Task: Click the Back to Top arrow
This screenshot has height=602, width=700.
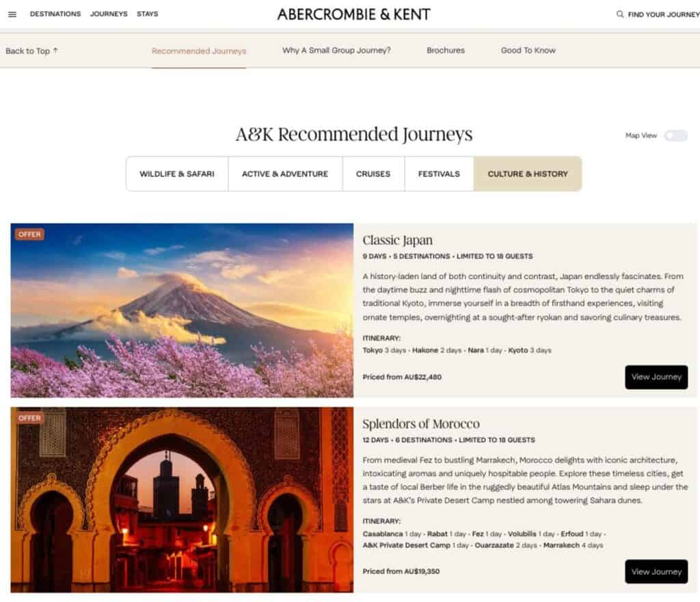Action: coord(55,50)
